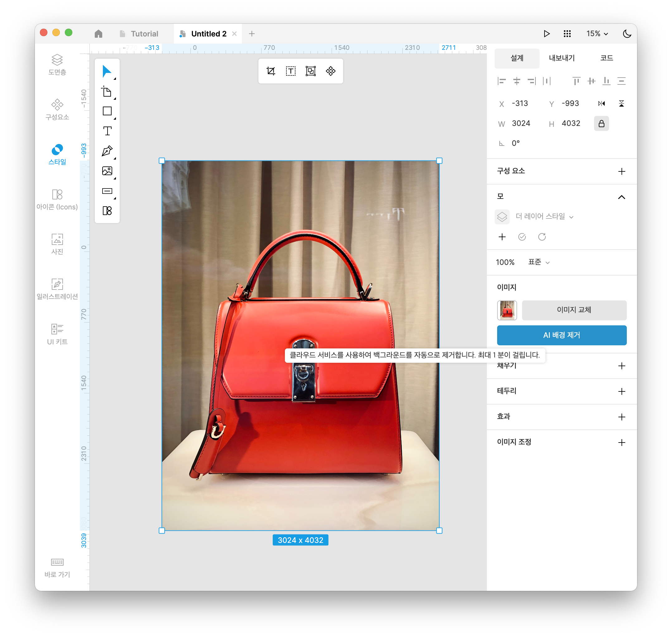This screenshot has height=637, width=672.
Task: Align selection to right edge
Action: pyautogui.click(x=531, y=81)
